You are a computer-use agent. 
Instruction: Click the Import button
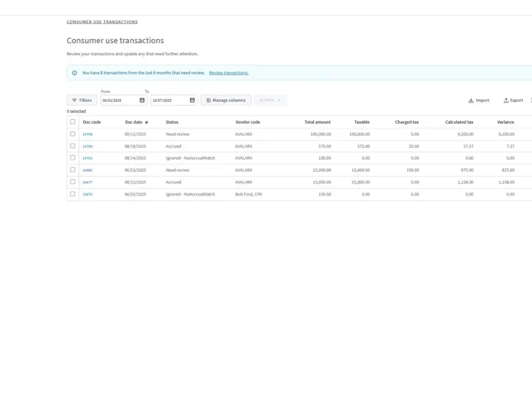point(479,100)
